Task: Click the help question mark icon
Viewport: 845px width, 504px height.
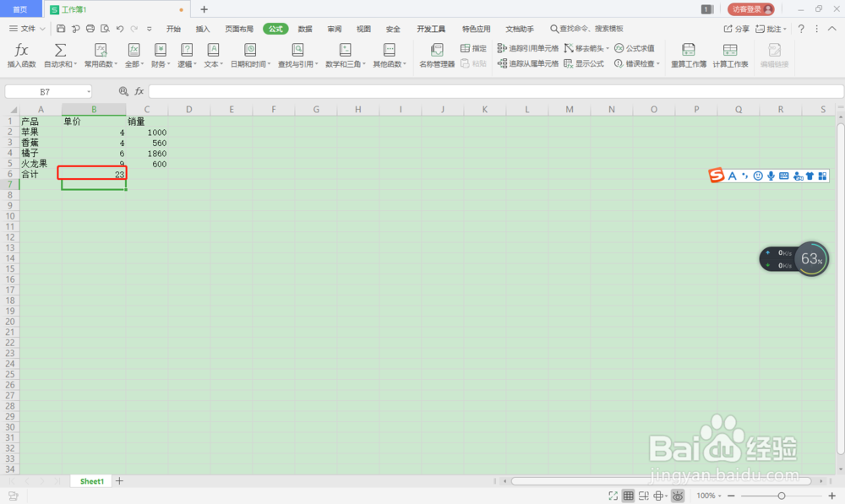Action: coord(801,29)
